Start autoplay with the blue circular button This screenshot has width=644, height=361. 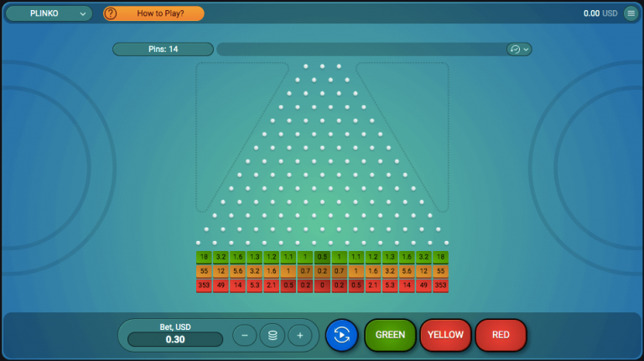tap(341, 335)
